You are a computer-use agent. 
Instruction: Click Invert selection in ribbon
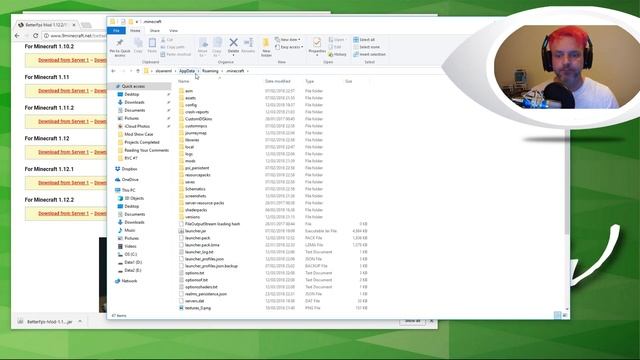(369, 54)
